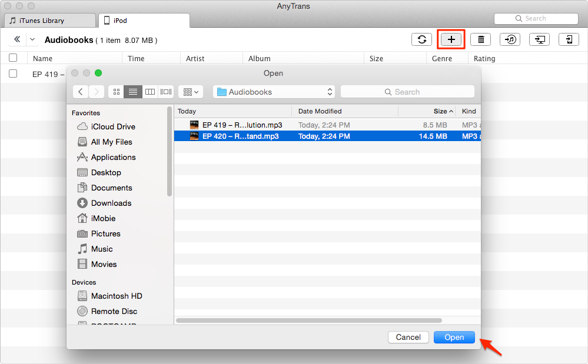Viewport: 588px width, 364px height.
Task: Click the Cancel button
Action: [x=408, y=337]
